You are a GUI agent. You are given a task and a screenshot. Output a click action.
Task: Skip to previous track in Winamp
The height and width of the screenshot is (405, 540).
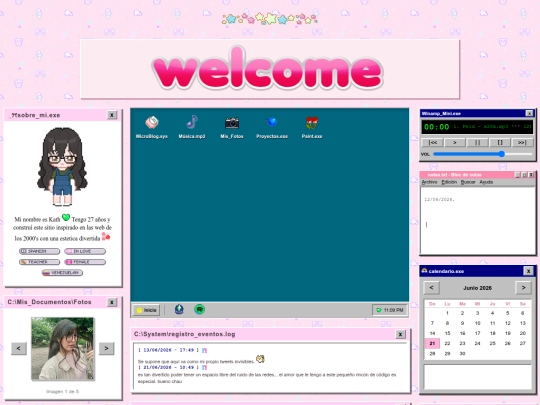click(x=433, y=143)
